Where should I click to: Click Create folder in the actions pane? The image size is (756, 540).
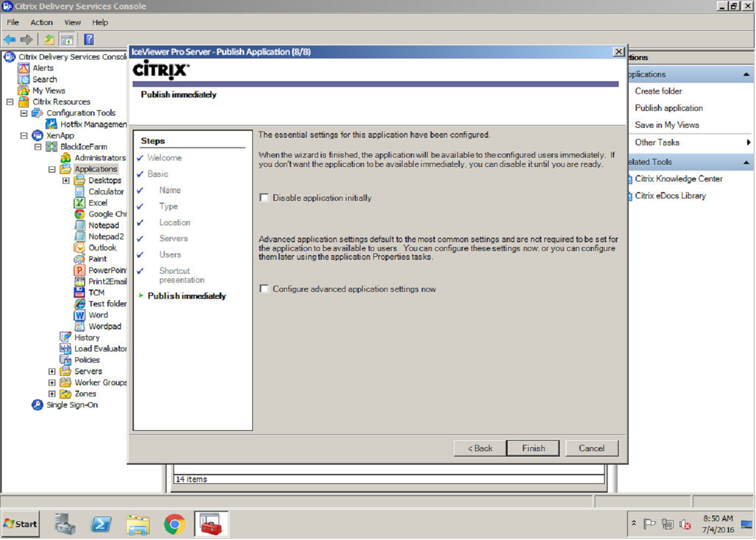pos(658,91)
